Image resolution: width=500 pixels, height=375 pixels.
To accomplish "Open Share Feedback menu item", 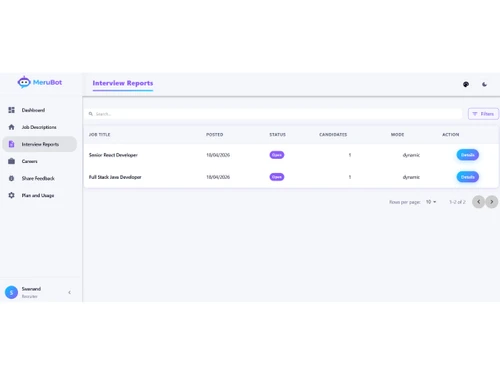I will [40, 178].
